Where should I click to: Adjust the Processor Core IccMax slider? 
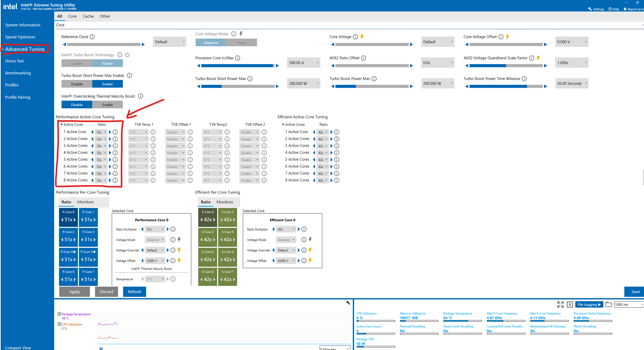238,66
